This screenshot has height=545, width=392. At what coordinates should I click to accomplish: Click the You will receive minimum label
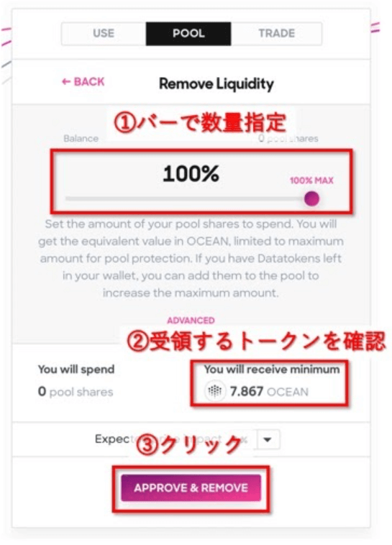[x=272, y=369]
